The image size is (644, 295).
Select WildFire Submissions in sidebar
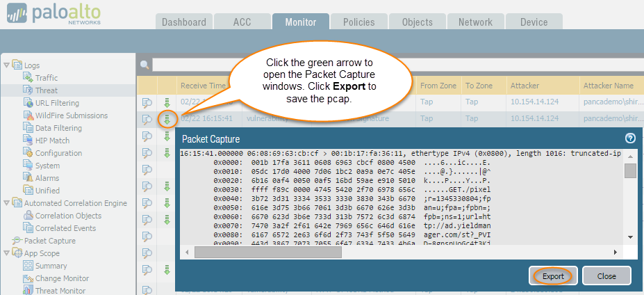(x=72, y=115)
